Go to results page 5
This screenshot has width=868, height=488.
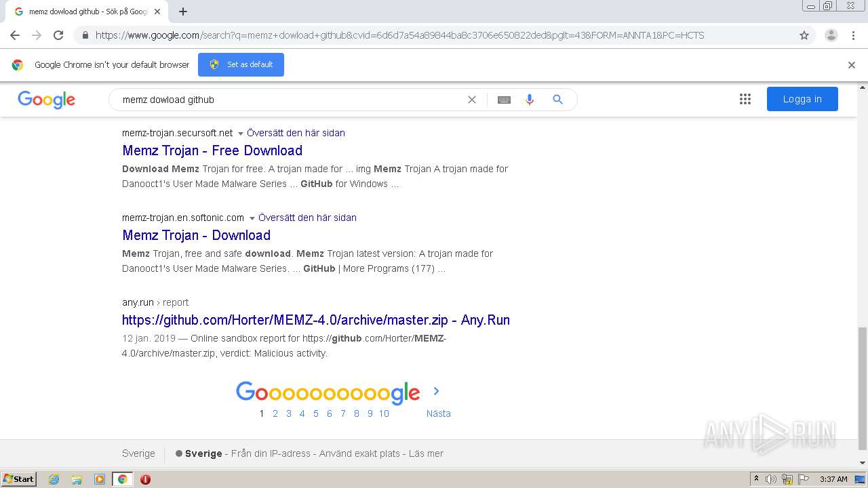click(316, 413)
